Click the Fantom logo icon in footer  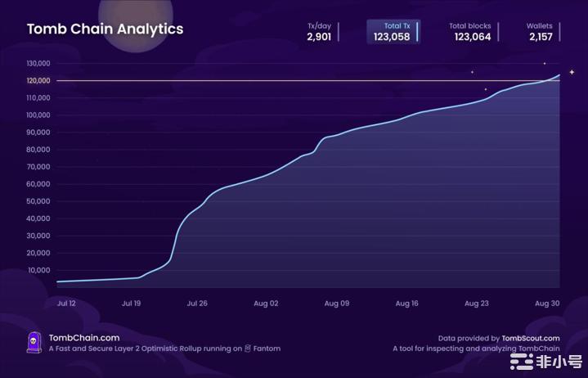[248, 349]
